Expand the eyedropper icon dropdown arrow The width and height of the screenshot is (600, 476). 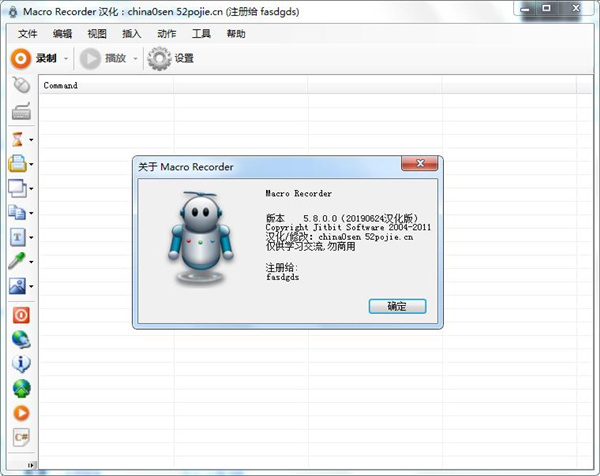(31, 262)
